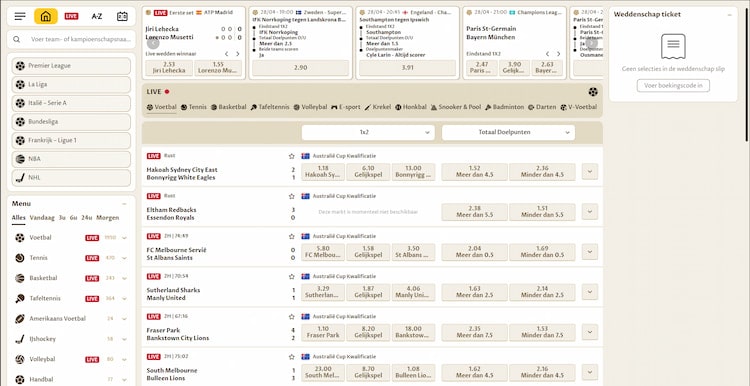
Task: Favorite the Eltham Redbacks match star
Action: (291, 196)
